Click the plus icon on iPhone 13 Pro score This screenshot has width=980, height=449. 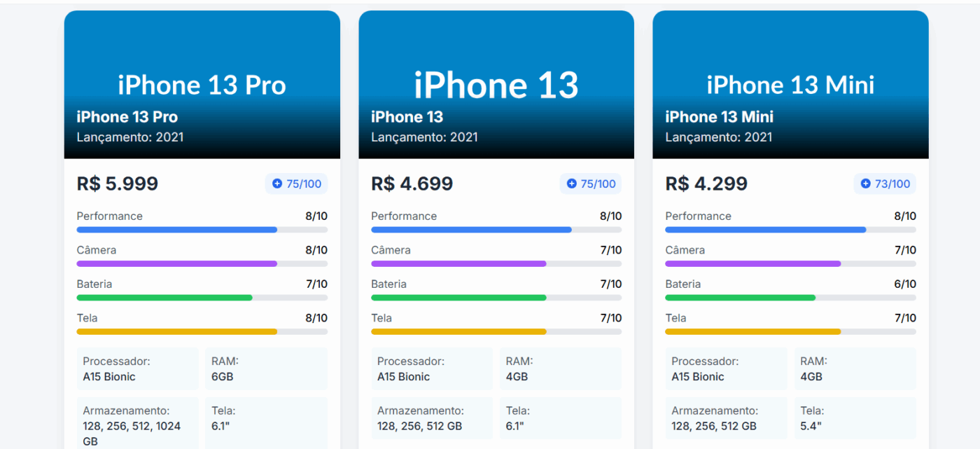pyautogui.click(x=277, y=184)
